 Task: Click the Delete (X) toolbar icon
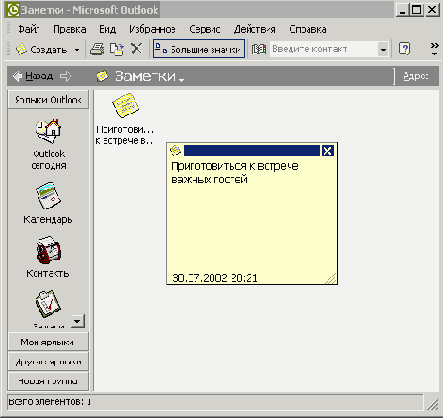136,49
